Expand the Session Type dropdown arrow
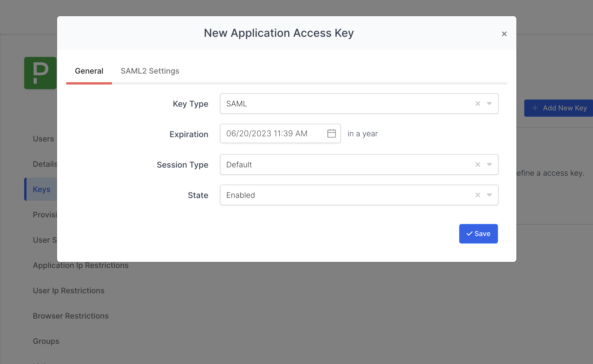The width and height of the screenshot is (593, 364). pyautogui.click(x=489, y=164)
